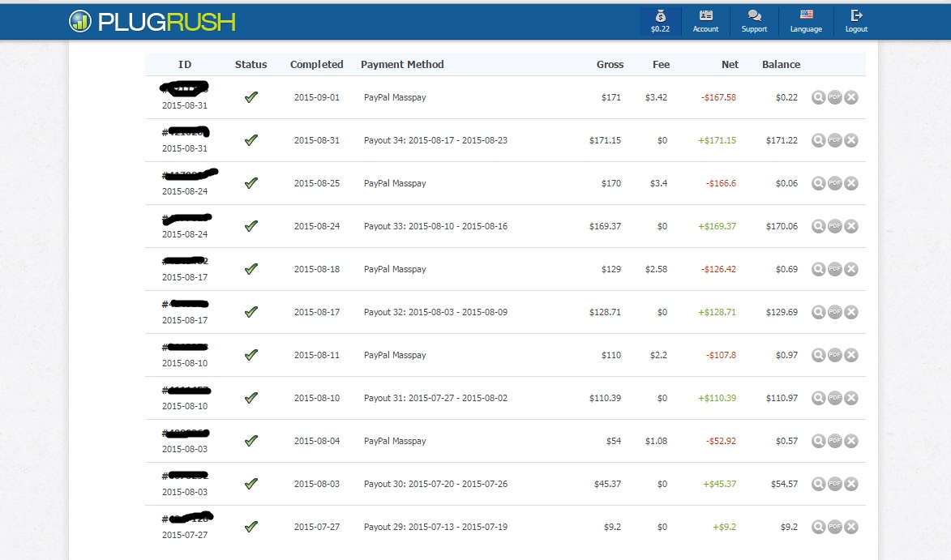
Task: View details of the $171 PayPal Masspay row
Action: pos(819,97)
